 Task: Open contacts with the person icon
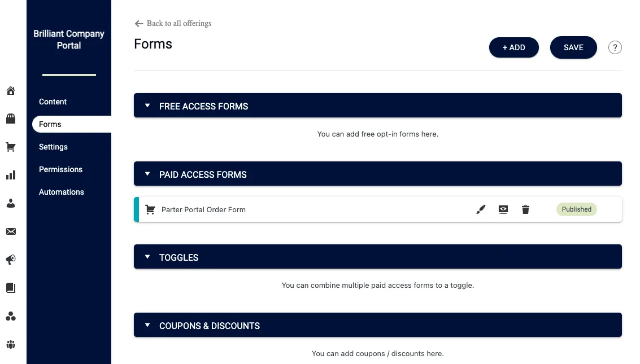click(11, 203)
